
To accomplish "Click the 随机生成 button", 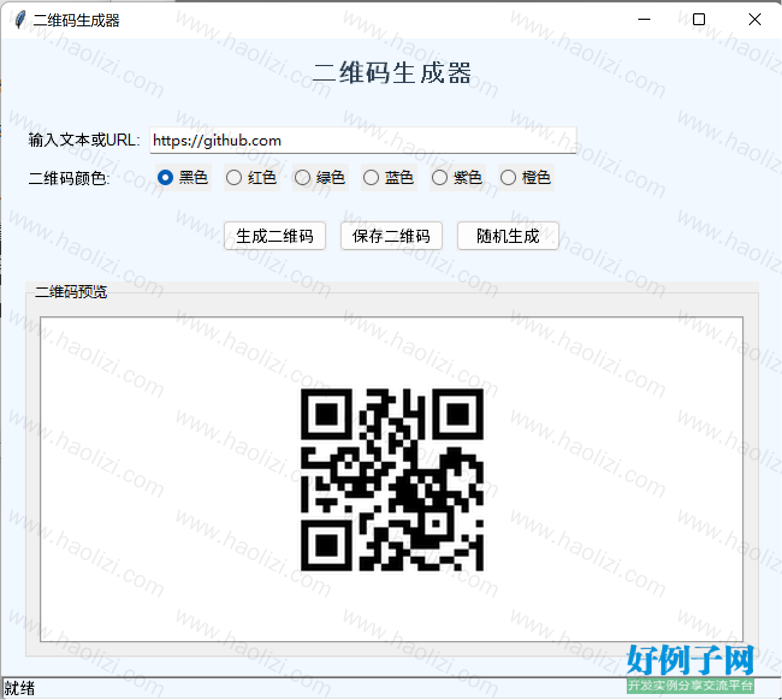I will click(x=508, y=236).
